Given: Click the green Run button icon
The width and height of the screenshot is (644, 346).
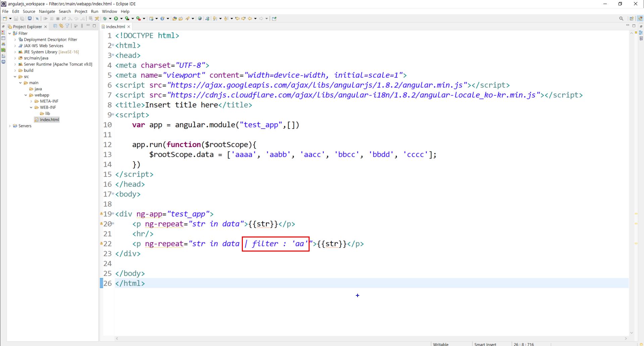Looking at the screenshot, I should pyautogui.click(x=116, y=19).
